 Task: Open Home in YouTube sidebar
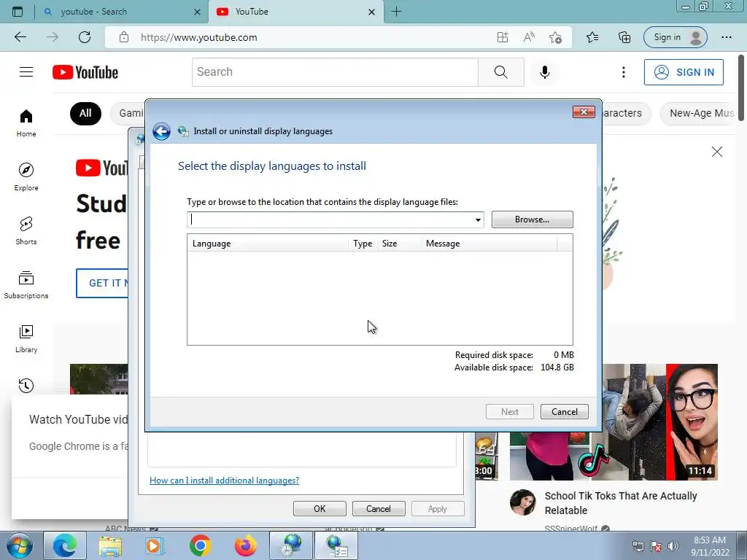26,123
